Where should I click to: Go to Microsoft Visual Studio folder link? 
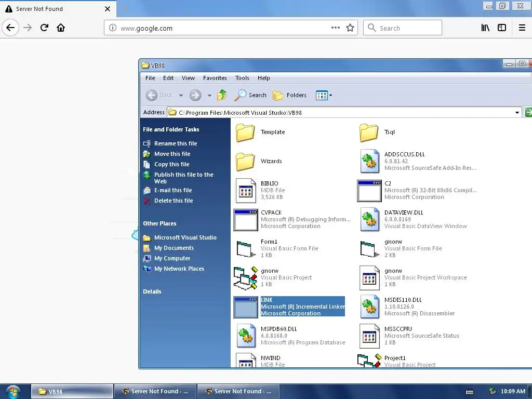point(185,237)
